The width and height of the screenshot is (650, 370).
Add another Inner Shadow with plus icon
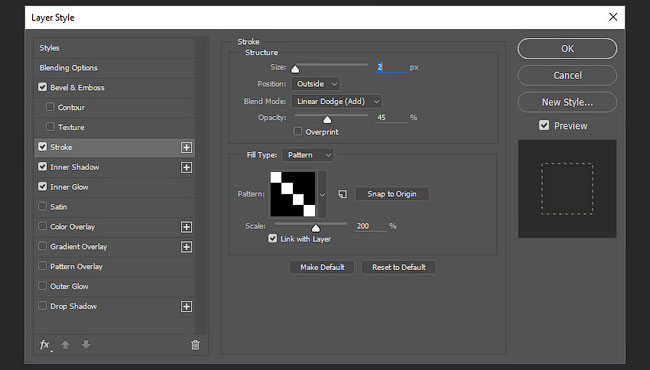tap(186, 167)
